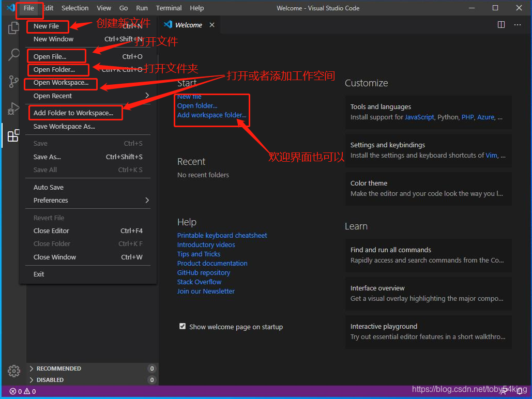Click Add workspace folder... link

coord(212,115)
